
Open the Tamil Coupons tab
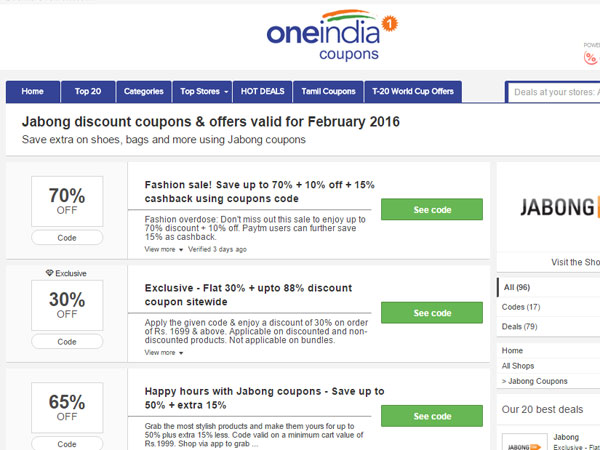click(x=328, y=92)
